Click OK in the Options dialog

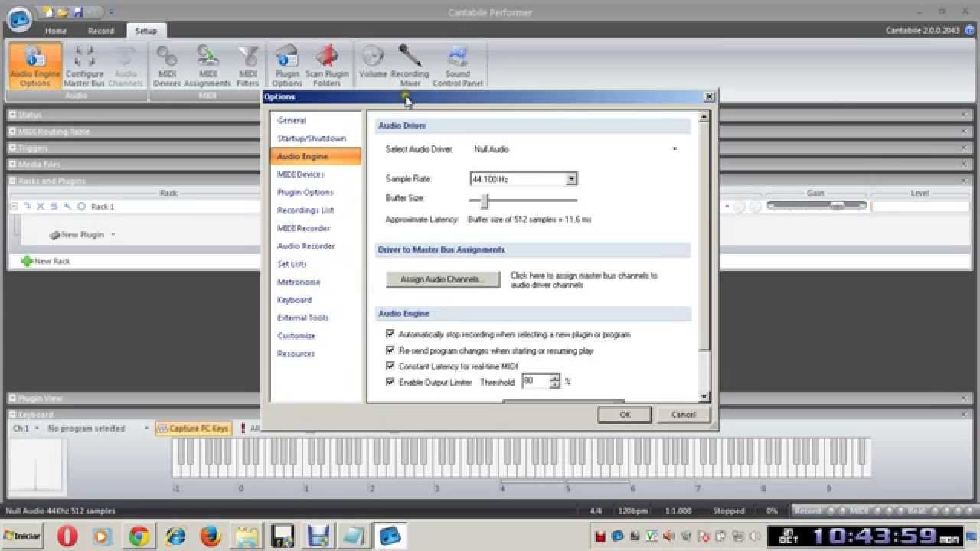pyautogui.click(x=626, y=414)
